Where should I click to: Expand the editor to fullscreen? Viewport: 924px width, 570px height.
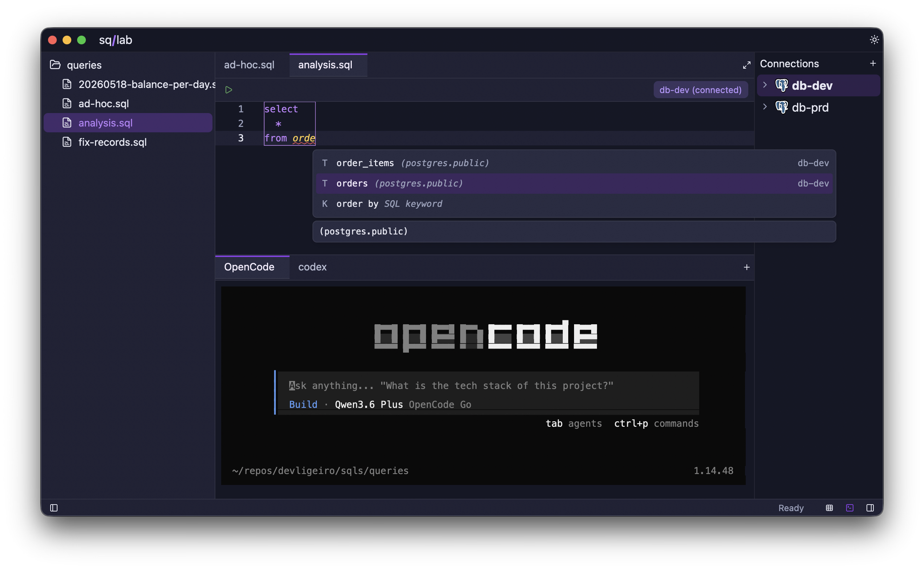746,65
